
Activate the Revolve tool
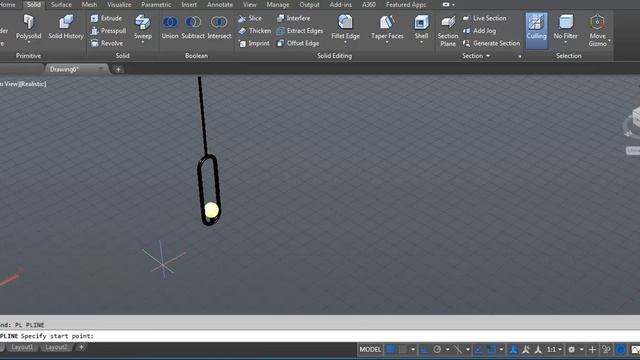point(107,43)
